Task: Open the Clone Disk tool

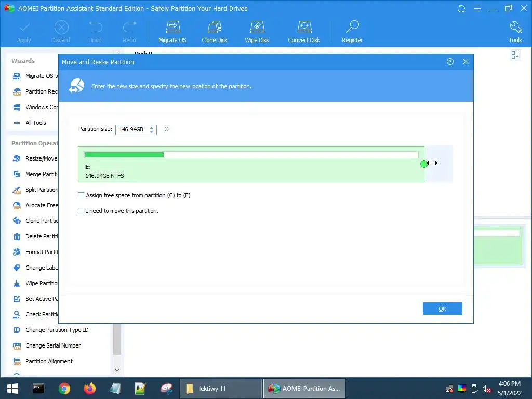Action: coord(215,32)
